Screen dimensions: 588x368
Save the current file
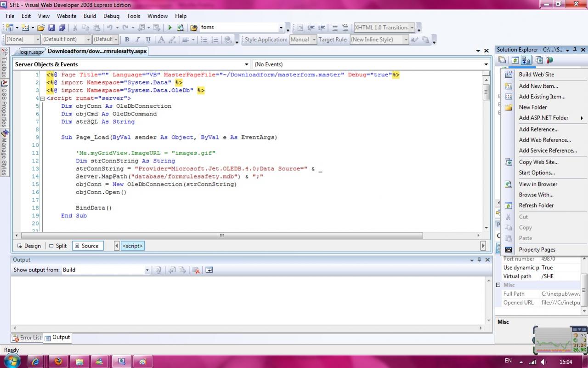pos(51,28)
